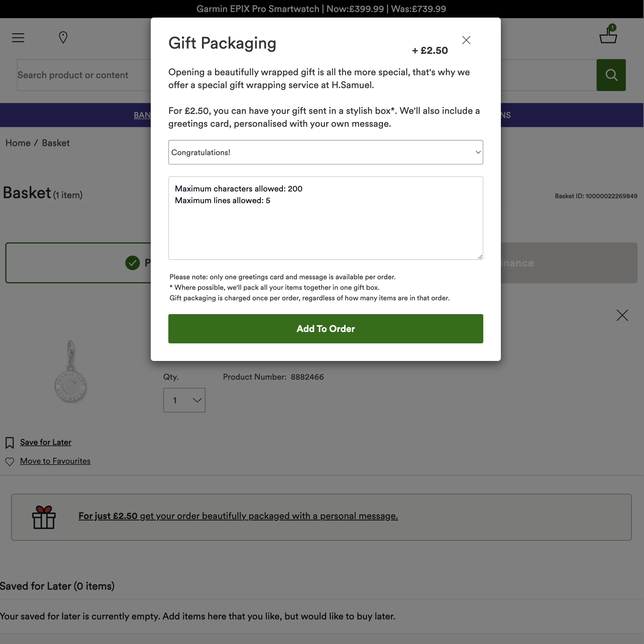Viewport: 644px width, 644px height.
Task: Type in the gift message text area
Action: pos(325,227)
